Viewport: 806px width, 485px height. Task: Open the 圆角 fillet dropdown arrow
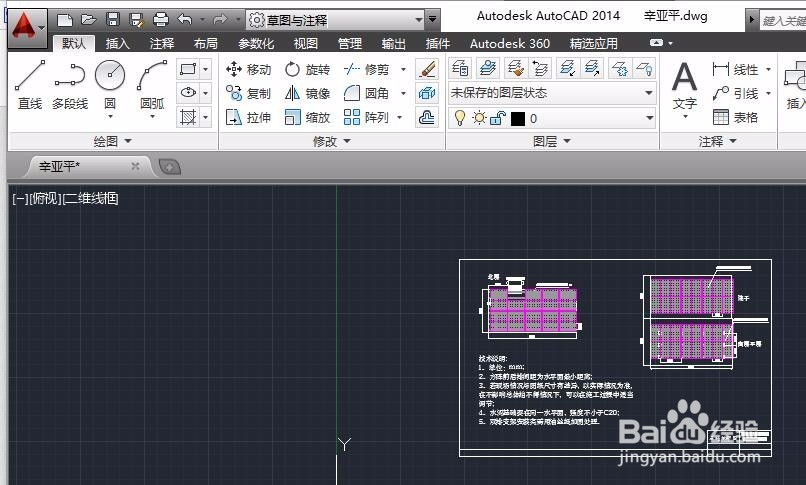click(x=404, y=94)
